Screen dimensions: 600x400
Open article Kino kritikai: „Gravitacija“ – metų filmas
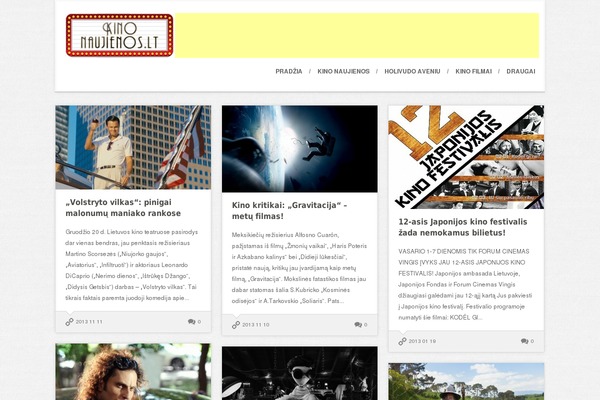click(289, 211)
